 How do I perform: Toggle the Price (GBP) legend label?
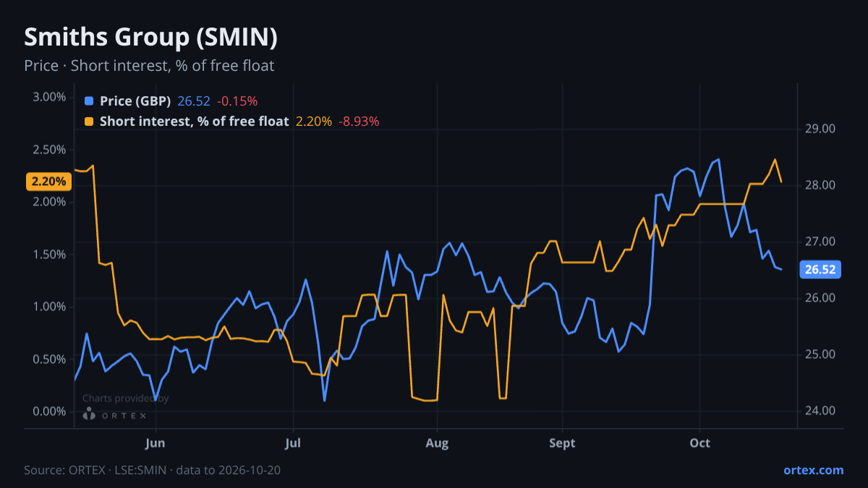(135, 100)
